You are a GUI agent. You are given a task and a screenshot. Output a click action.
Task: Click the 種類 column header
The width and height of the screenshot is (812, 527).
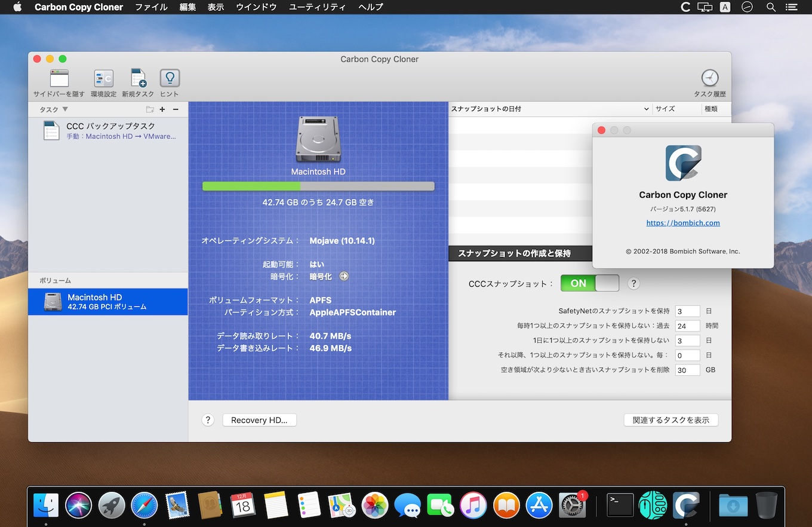(x=716, y=109)
